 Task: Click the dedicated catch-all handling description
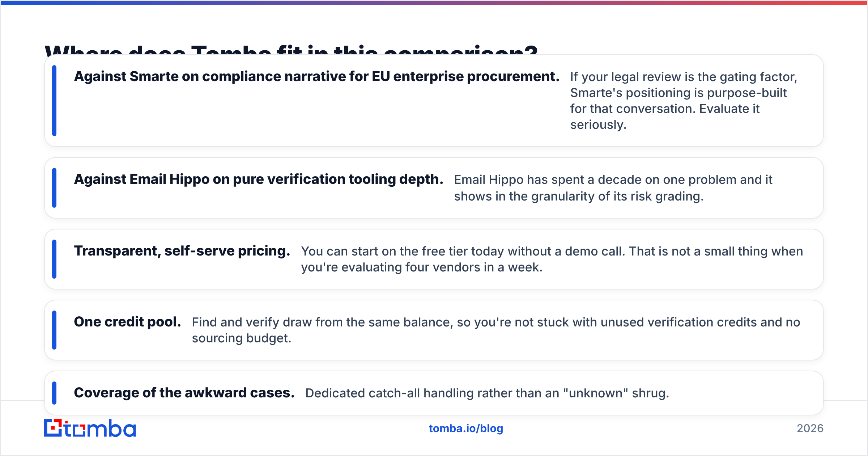(487, 393)
